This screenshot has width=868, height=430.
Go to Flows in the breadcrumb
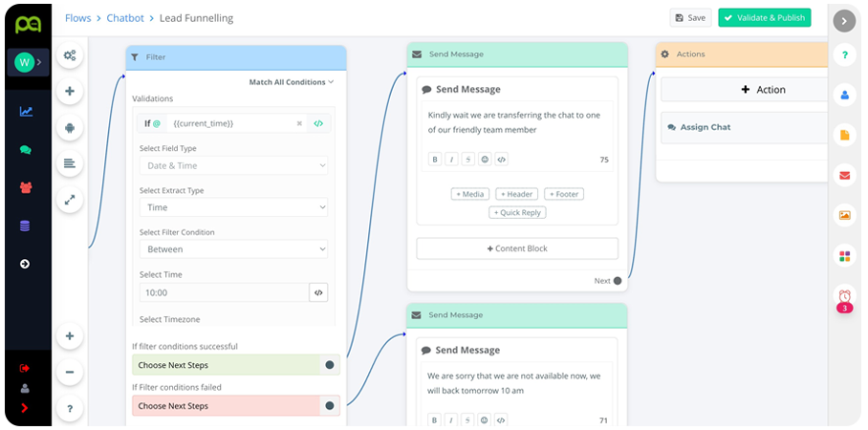tap(77, 18)
